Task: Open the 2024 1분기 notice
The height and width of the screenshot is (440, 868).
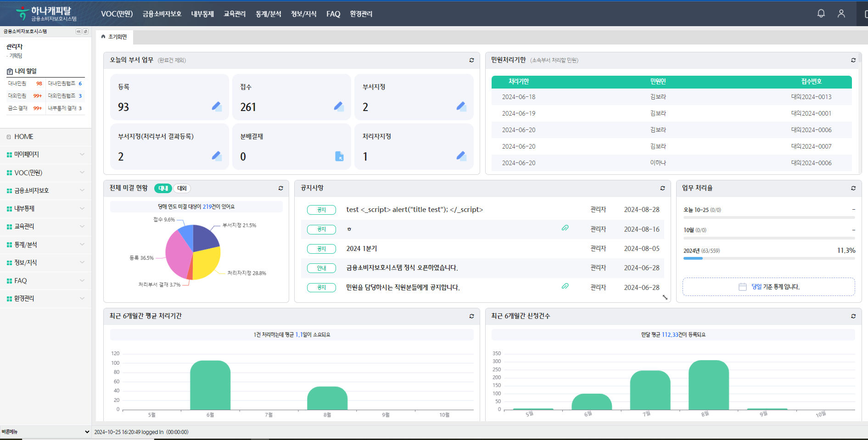Action: pyautogui.click(x=361, y=248)
